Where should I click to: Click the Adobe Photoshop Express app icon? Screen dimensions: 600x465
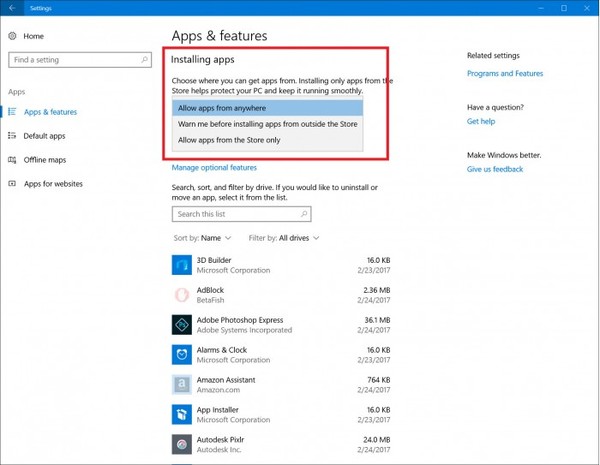point(182,325)
